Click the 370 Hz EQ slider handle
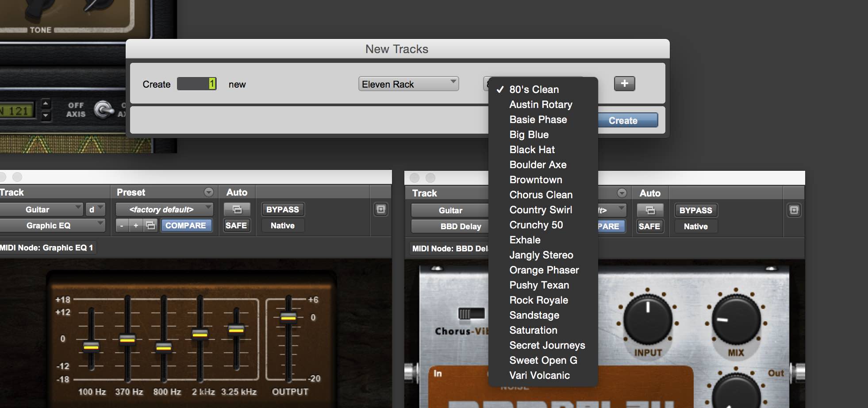868x408 pixels. [127, 339]
